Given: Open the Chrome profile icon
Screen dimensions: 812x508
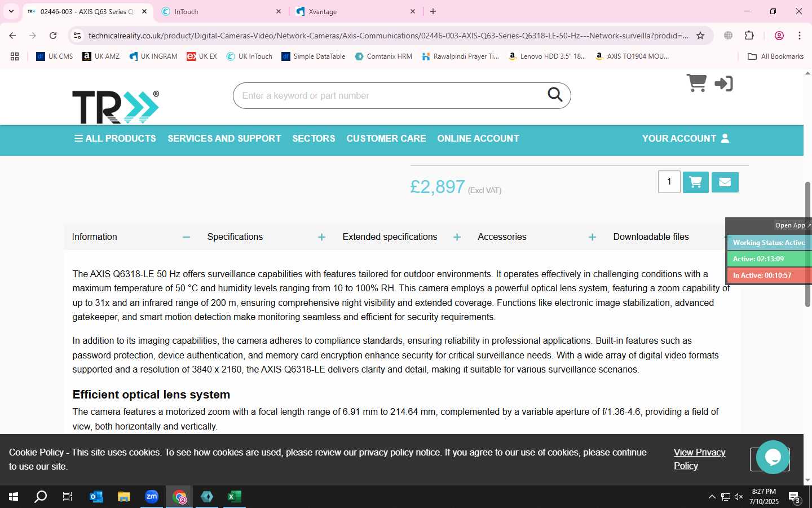Looking at the screenshot, I should 779,36.
